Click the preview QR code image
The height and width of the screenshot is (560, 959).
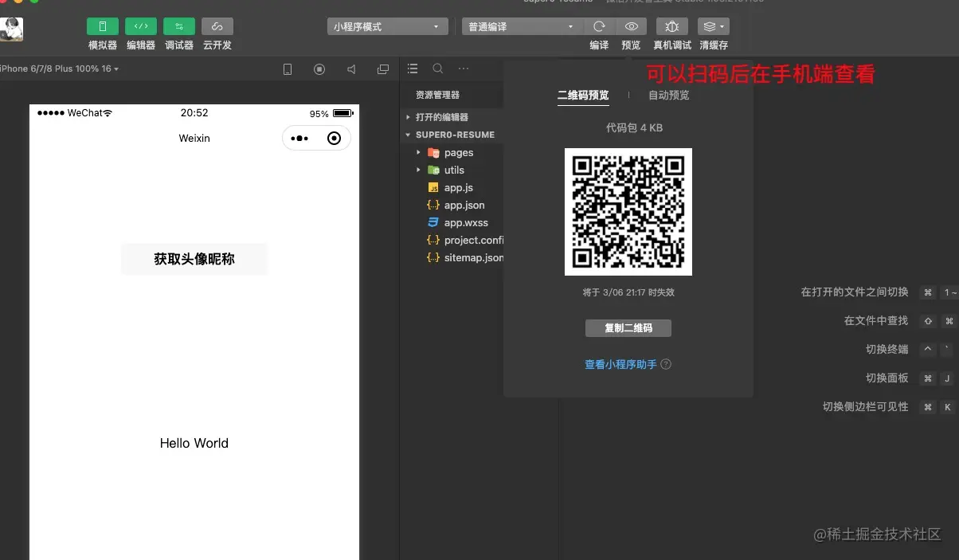(x=628, y=212)
